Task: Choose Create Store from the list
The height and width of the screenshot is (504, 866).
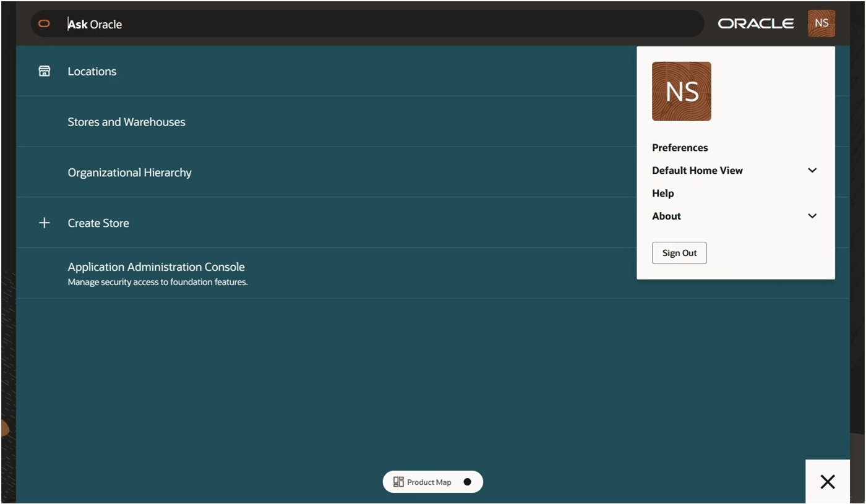Action: tap(98, 223)
